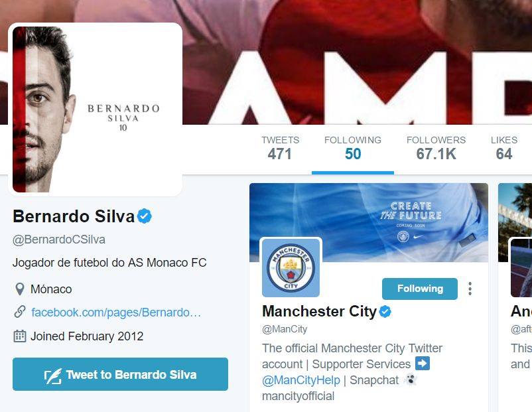Click the Manchester City Create the Future banner
This screenshot has height=412, width=532.
[x=369, y=222]
